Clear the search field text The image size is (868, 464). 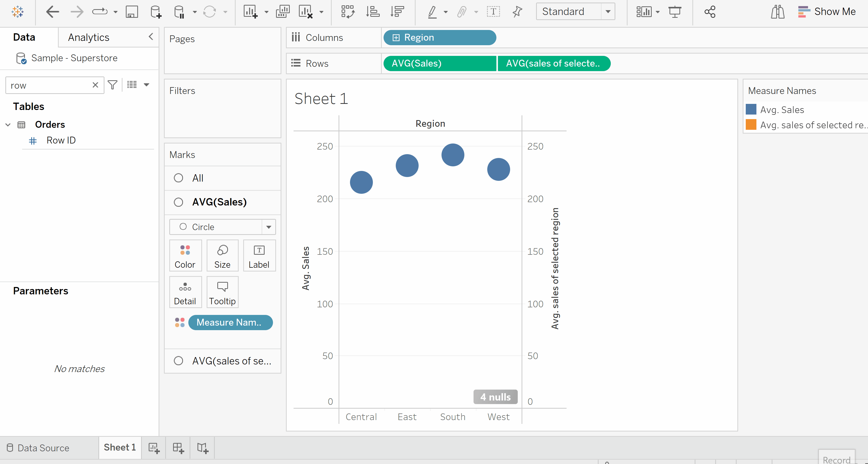(95, 85)
